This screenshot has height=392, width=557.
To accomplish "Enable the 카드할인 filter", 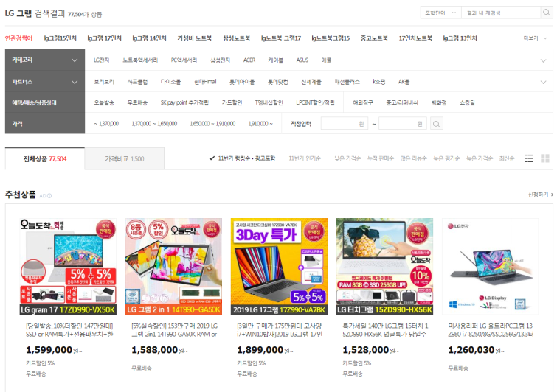I will coord(232,102).
